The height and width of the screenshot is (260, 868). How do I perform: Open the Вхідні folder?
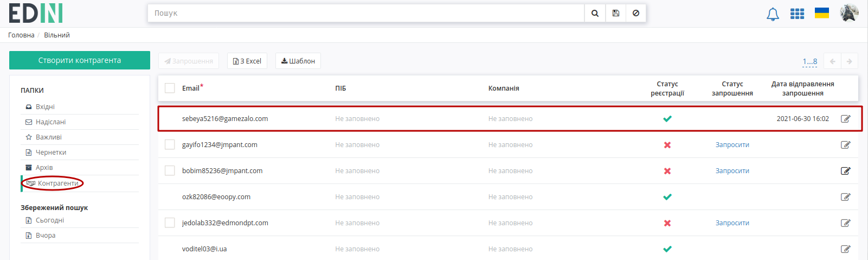45,107
